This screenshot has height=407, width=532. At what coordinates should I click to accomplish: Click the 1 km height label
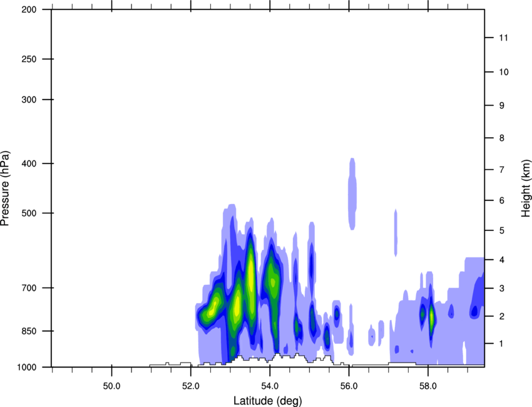click(501, 344)
